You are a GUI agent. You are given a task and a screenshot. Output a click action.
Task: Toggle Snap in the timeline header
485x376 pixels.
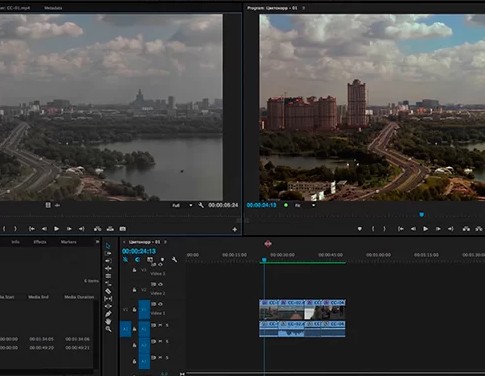tap(137, 260)
